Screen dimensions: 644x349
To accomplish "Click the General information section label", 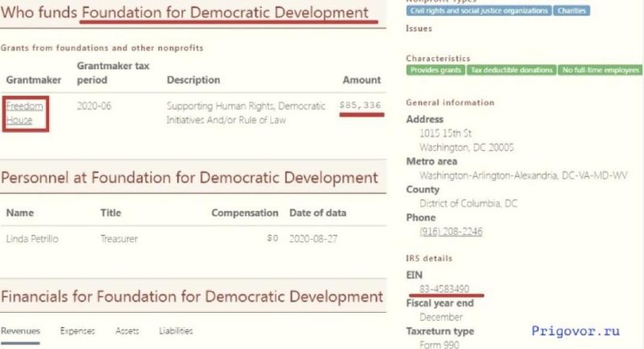I will [450, 102].
